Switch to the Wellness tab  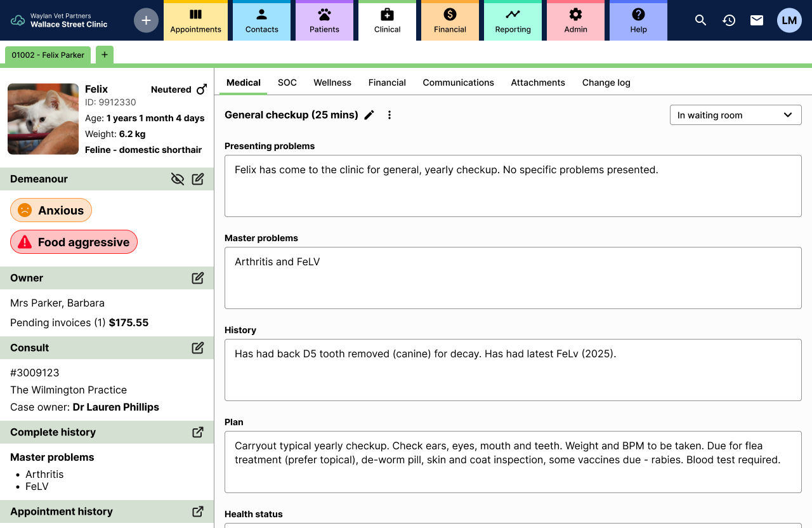coord(332,82)
